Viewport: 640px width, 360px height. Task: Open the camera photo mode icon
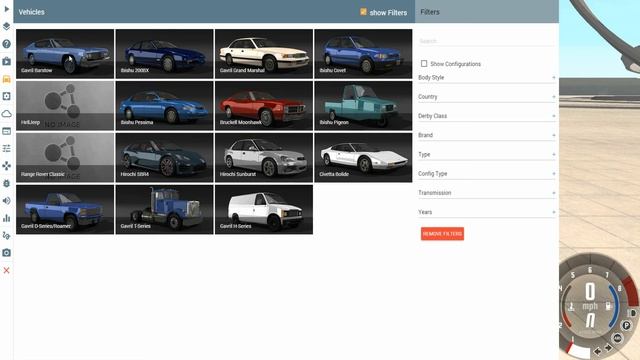(x=7, y=253)
